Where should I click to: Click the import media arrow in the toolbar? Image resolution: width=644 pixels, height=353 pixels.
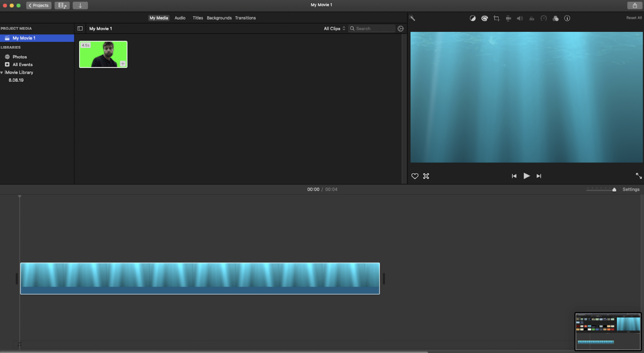(x=80, y=5)
